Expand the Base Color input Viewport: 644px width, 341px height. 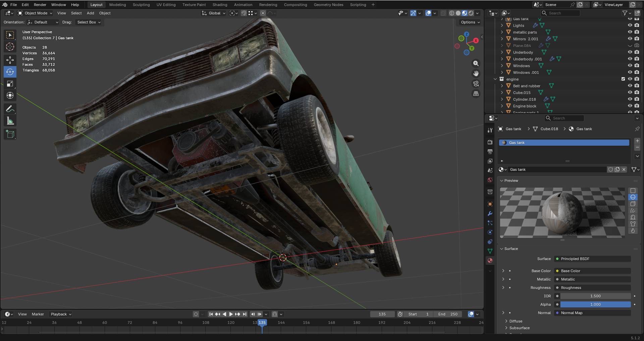click(503, 271)
